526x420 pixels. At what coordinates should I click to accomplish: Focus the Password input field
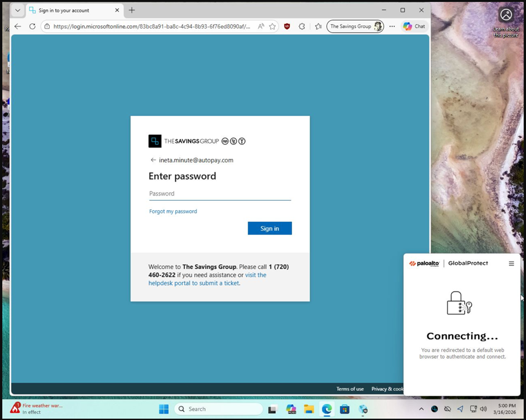coord(219,194)
